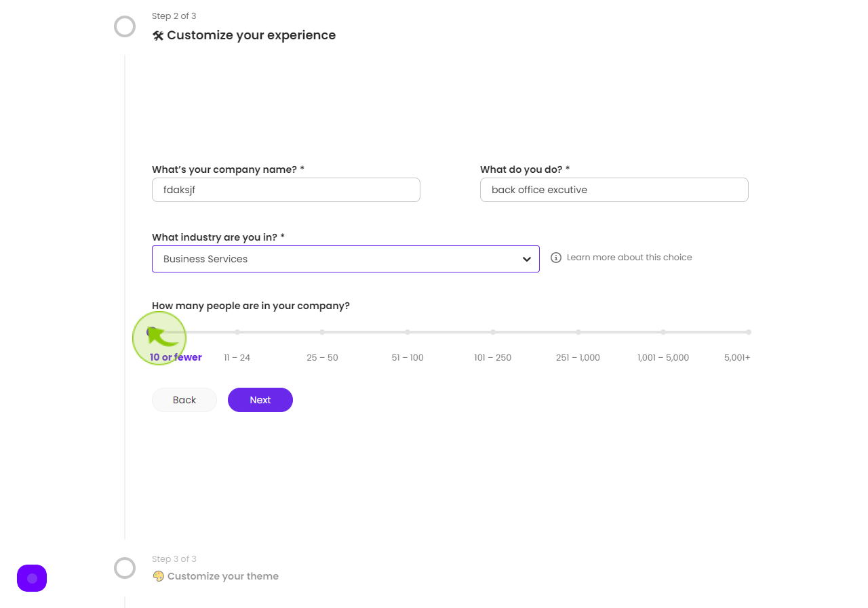Image resolution: width=868 pixels, height=608 pixels.
Task: Focus the company name input field
Action: tap(286, 190)
